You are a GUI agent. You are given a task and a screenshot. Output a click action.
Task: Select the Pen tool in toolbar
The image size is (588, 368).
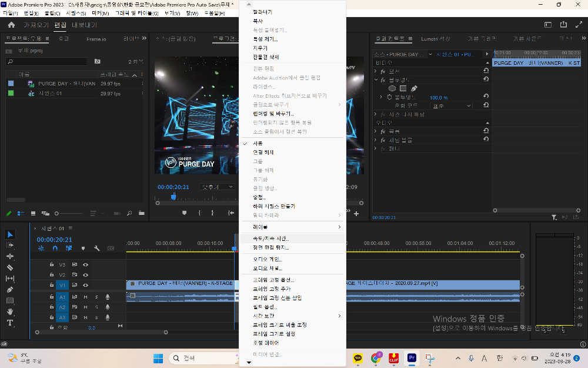tap(10, 290)
